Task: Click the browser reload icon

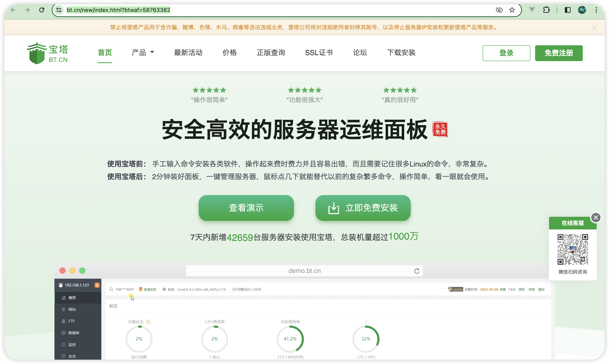Action: click(x=42, y=10)
